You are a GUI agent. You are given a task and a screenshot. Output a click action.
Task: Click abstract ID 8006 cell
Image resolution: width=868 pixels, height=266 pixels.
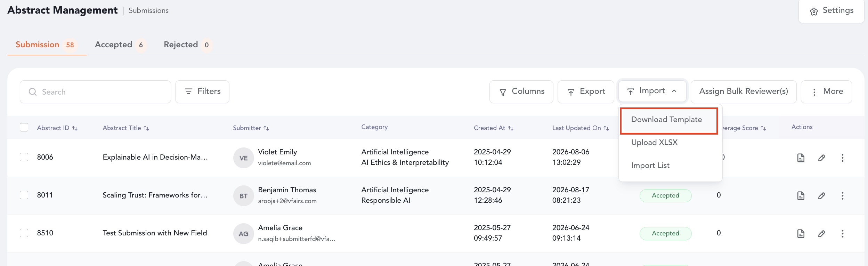(x=45, y=157)
